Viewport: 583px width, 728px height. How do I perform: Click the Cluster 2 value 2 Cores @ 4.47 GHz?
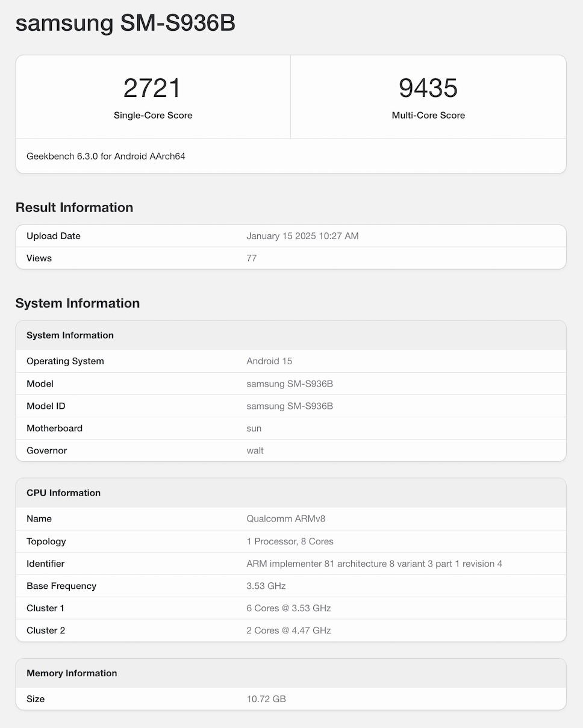[288, 630]
